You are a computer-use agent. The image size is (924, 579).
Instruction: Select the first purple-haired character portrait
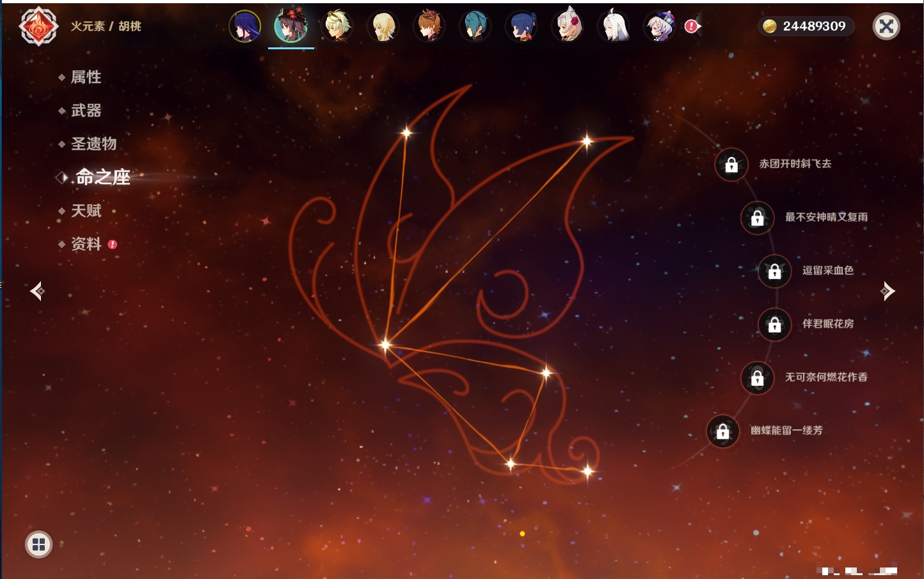245,26
